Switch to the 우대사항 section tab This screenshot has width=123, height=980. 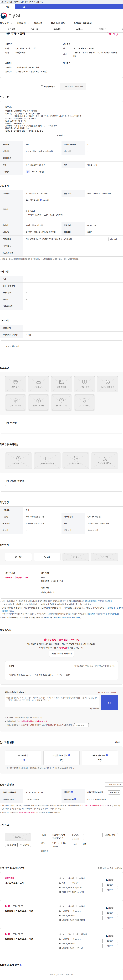pos(57,29)
